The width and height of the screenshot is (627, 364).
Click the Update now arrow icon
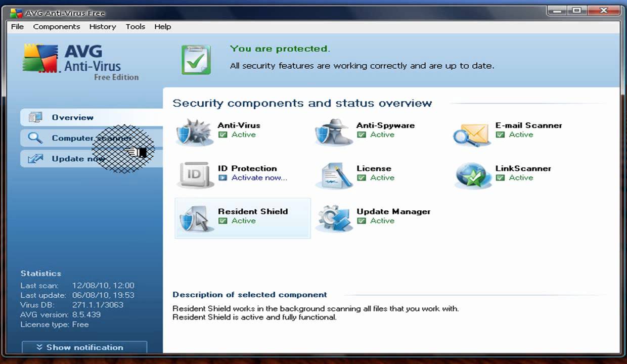tap(35, 159)
